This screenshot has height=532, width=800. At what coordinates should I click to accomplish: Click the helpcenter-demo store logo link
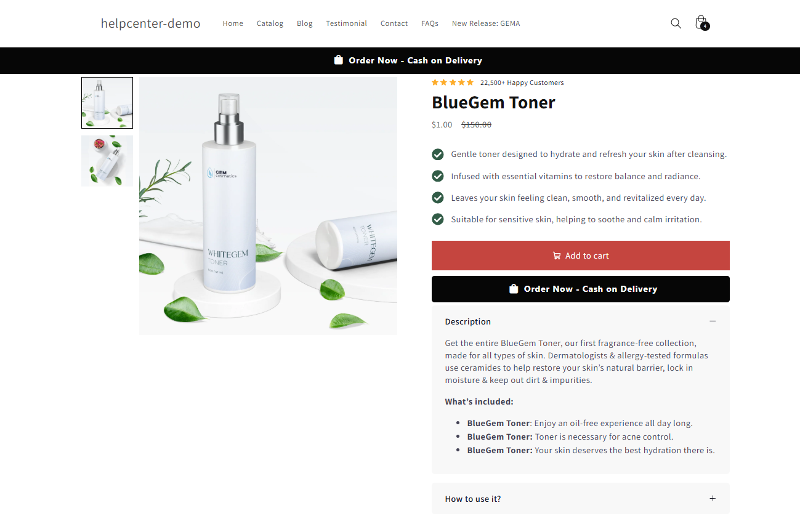[151, 23]
